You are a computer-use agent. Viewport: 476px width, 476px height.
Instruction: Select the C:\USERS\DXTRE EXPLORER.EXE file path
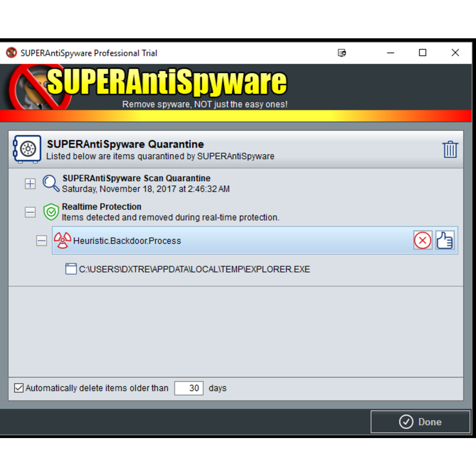[x=194, y=269]
